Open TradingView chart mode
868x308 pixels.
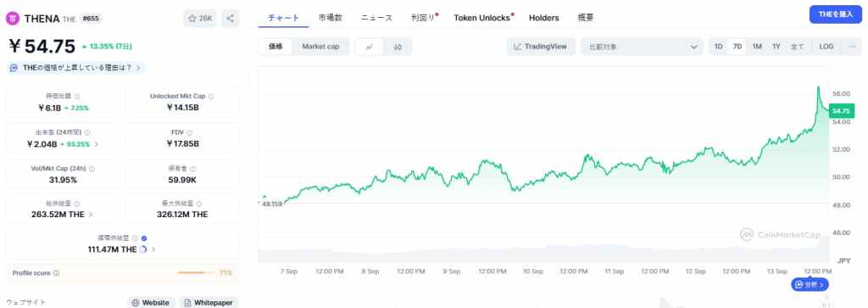click(x=541, y=47)
